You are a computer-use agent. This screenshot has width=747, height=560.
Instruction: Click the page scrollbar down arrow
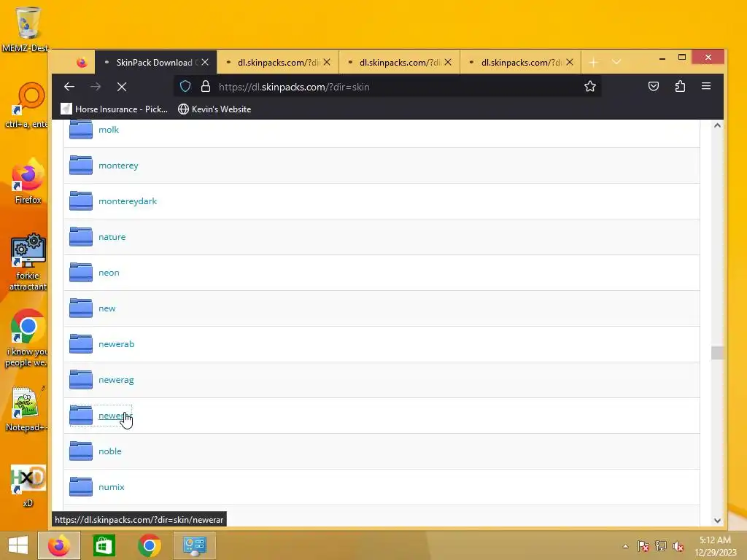[718, 521]
